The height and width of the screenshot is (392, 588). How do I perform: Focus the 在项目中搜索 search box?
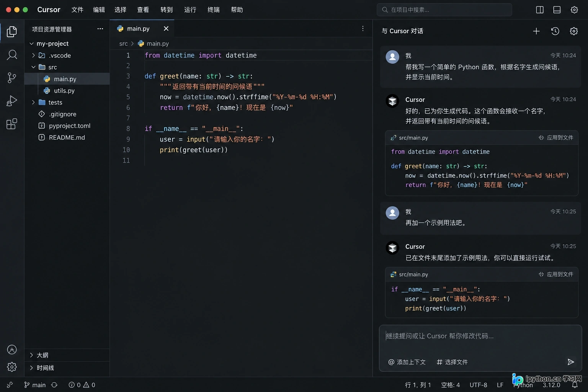click(444, 10)
